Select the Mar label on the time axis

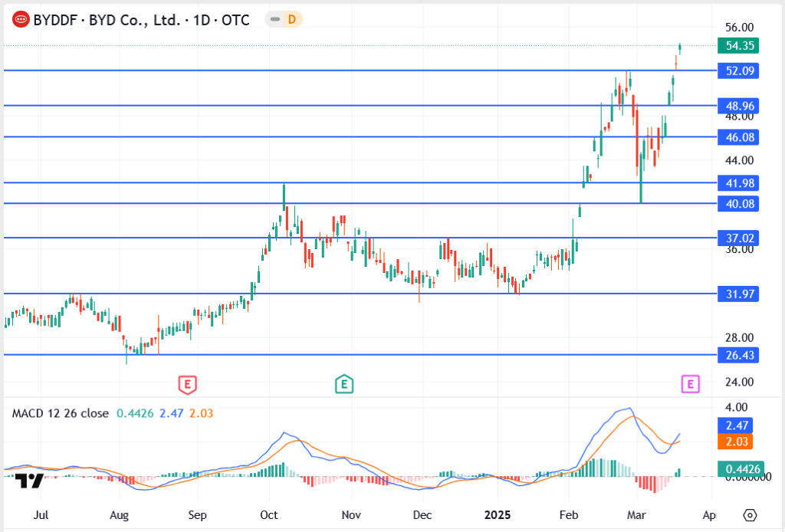637,516
